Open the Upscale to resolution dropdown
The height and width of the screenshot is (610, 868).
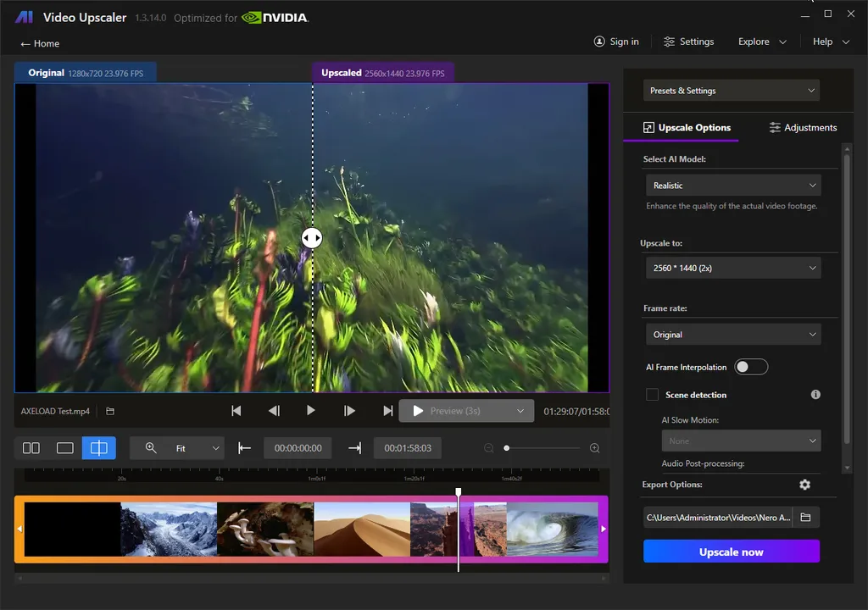pos(732,267)
